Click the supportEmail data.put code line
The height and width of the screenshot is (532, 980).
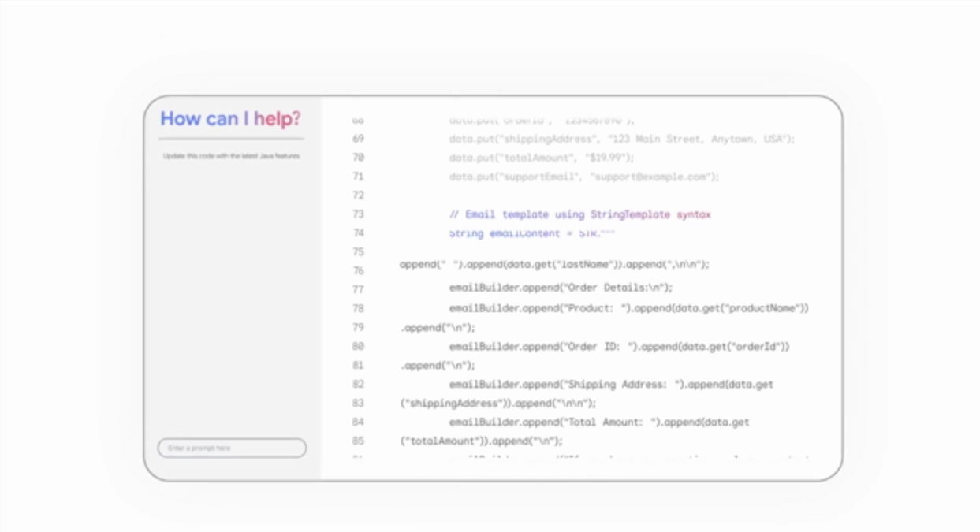pos(584,177)
